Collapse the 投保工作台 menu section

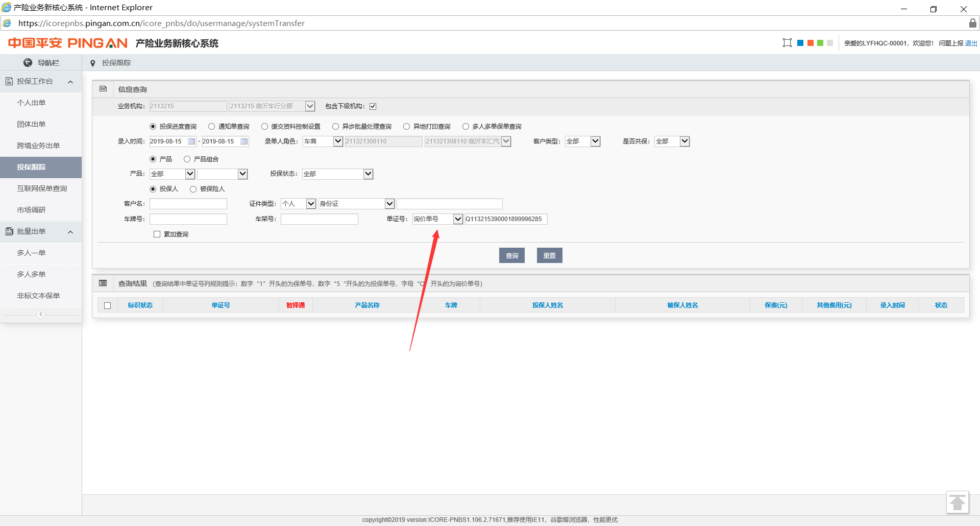tap(70, 82)
